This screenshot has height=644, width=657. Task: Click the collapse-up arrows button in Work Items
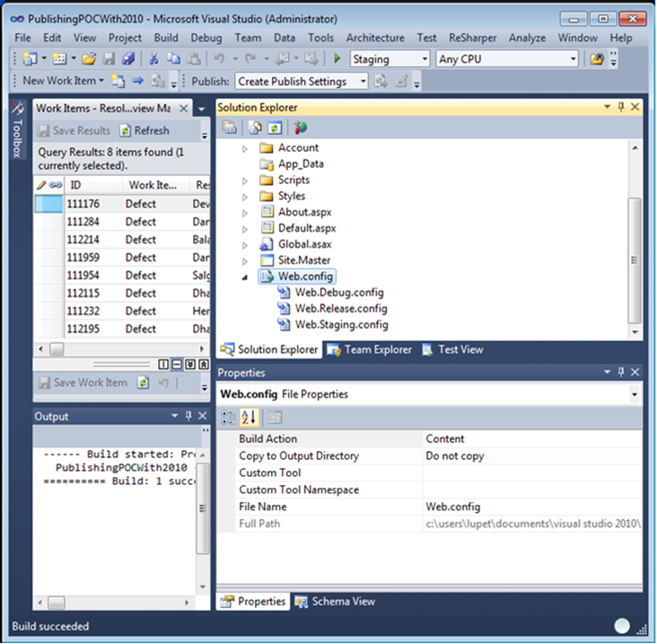(204, 365)
